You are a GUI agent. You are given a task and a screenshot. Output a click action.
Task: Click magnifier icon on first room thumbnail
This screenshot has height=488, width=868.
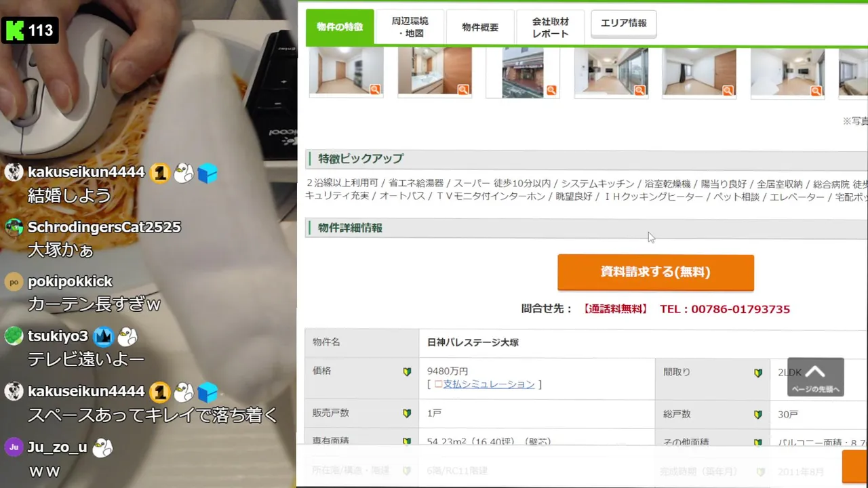375,89
